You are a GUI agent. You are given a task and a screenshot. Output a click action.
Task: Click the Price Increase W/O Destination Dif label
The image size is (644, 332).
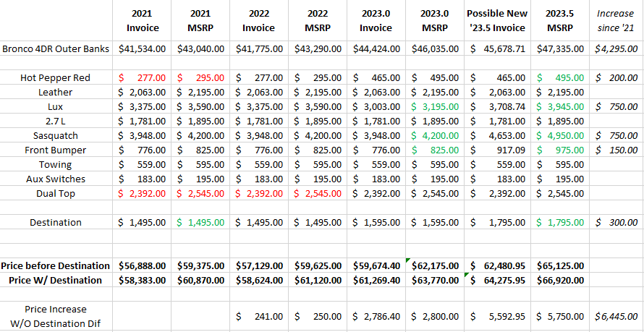coord(56,316)
